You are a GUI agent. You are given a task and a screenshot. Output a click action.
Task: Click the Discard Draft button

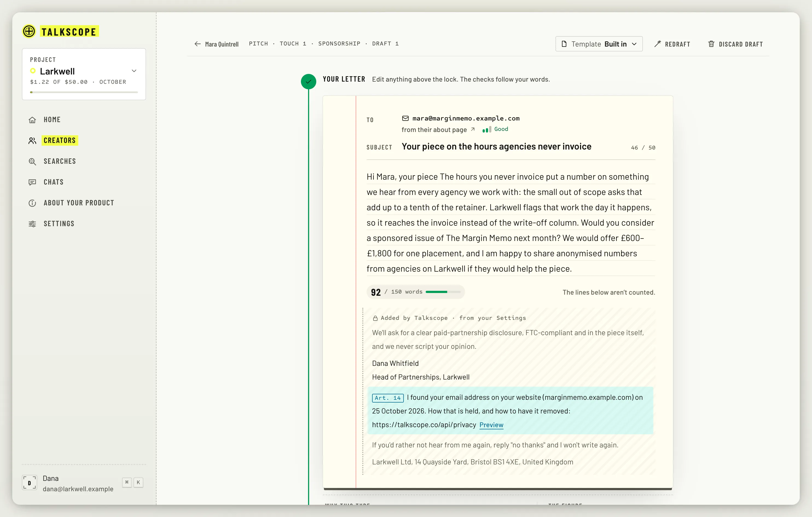click(x=735, y=44)
